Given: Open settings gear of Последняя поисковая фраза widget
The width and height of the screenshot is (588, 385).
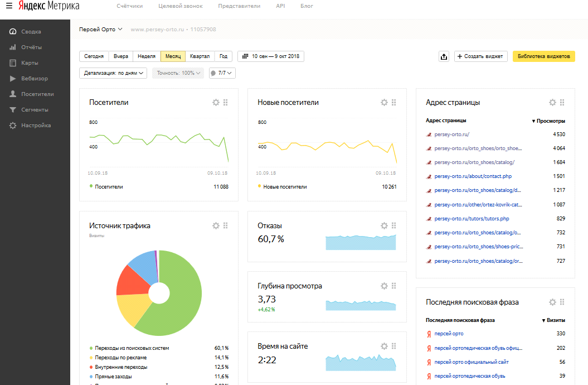Looking at the screenshot, I should (552, 302).
